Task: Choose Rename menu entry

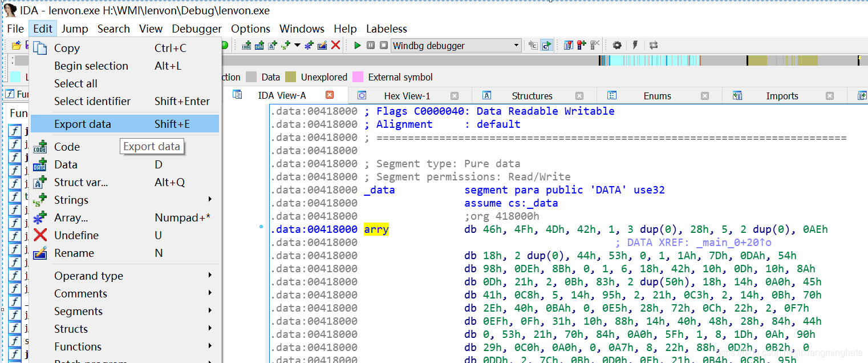Action: [125, 253]
